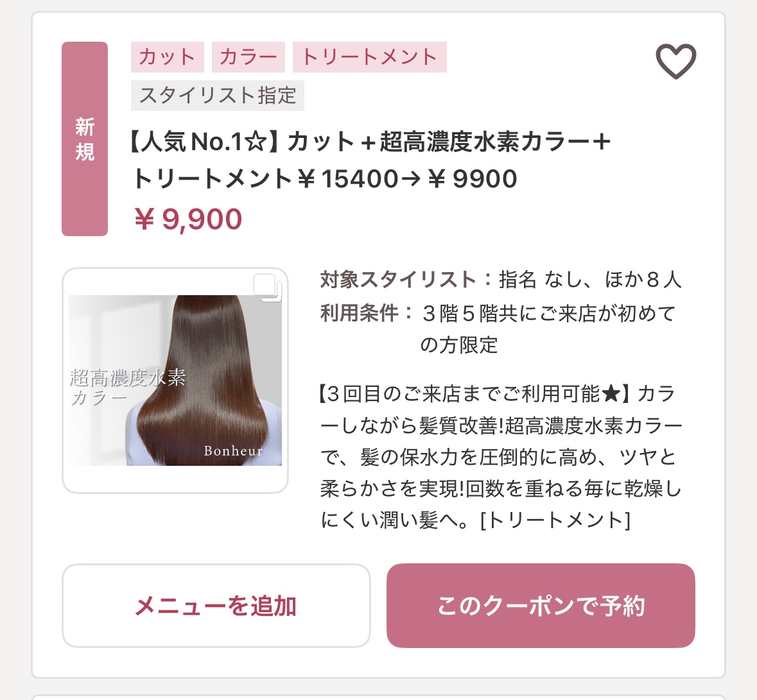The image size is (757, 700).
Task: Select the カラー tag
Action: (248, 57)
